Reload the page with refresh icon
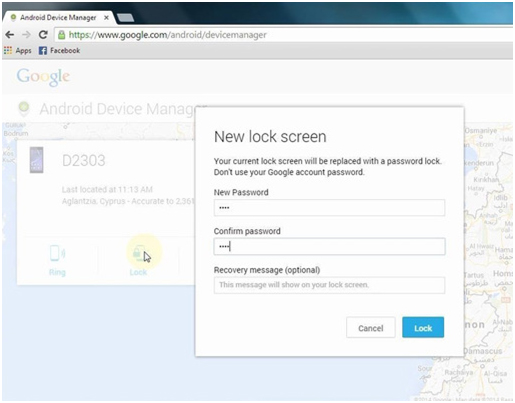 point(43,35)
